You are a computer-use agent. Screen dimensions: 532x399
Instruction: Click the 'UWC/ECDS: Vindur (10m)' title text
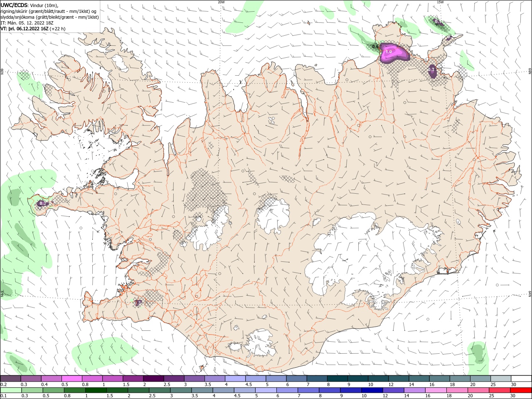pyautogui.click(x=30, y=5)
